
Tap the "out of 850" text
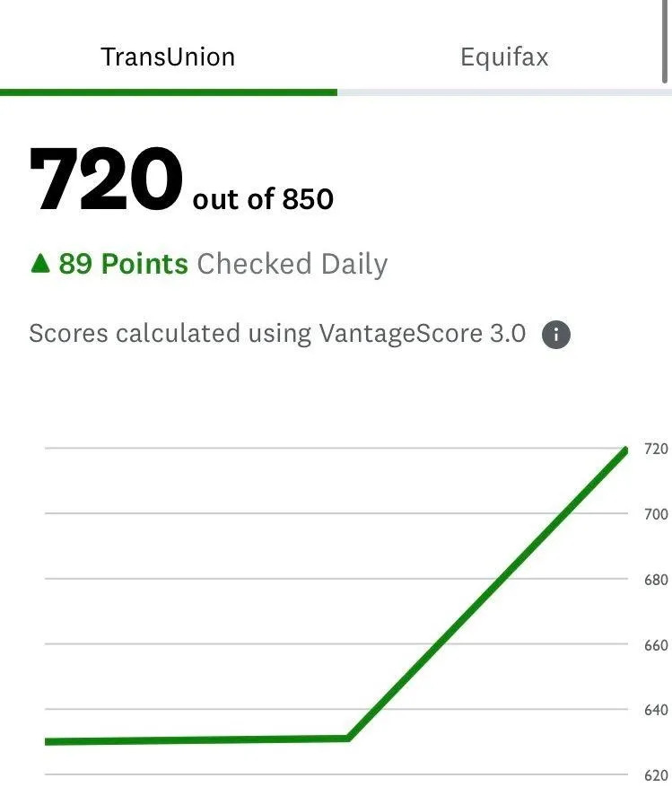coord(263,198)
